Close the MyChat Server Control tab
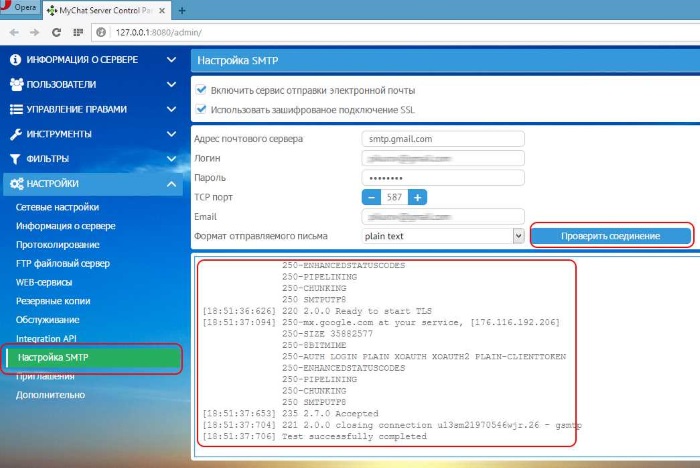Screen dimensions: 700x468 click(x=162, y=10)
